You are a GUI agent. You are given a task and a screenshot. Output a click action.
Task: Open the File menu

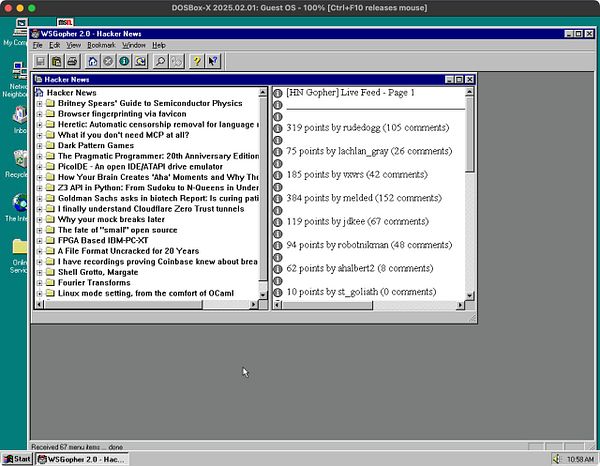pos(38,45)
